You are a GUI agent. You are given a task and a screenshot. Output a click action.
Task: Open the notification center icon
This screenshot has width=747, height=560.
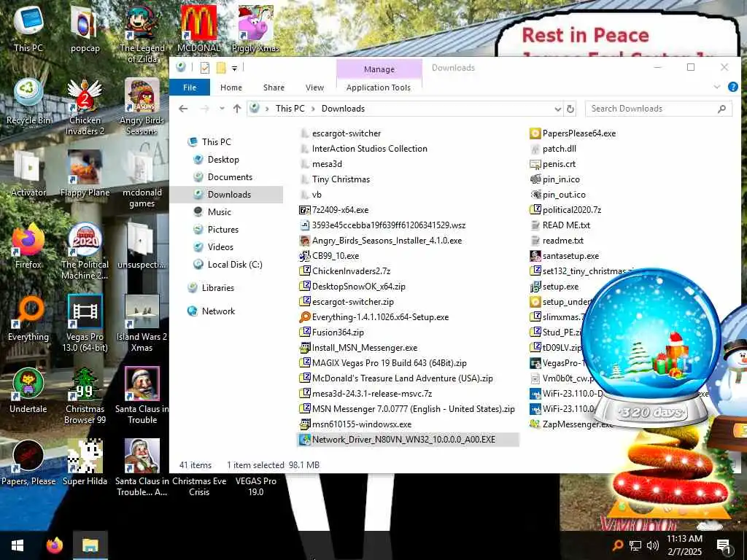pyautogui.click(x=723, y=546)
